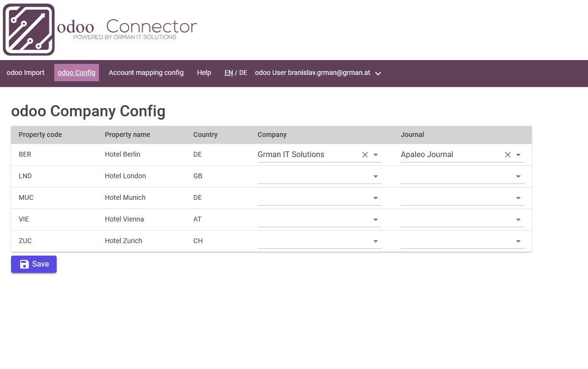Open the Company dropdown for Hotel Vienna
The height and width of the screenshot is (369, 588).
375,219
